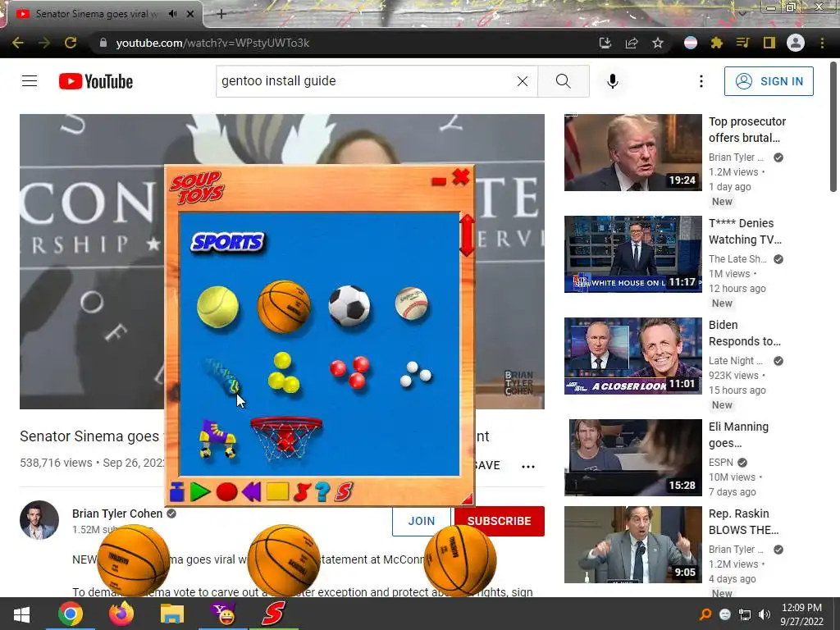840x630 pixels.
Task: Open the Chrome extensions puzzle icon
Action: [717, 43]
